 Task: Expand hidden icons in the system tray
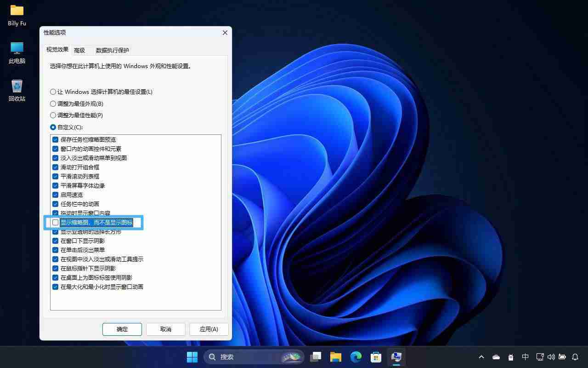[x=481, y=356]
